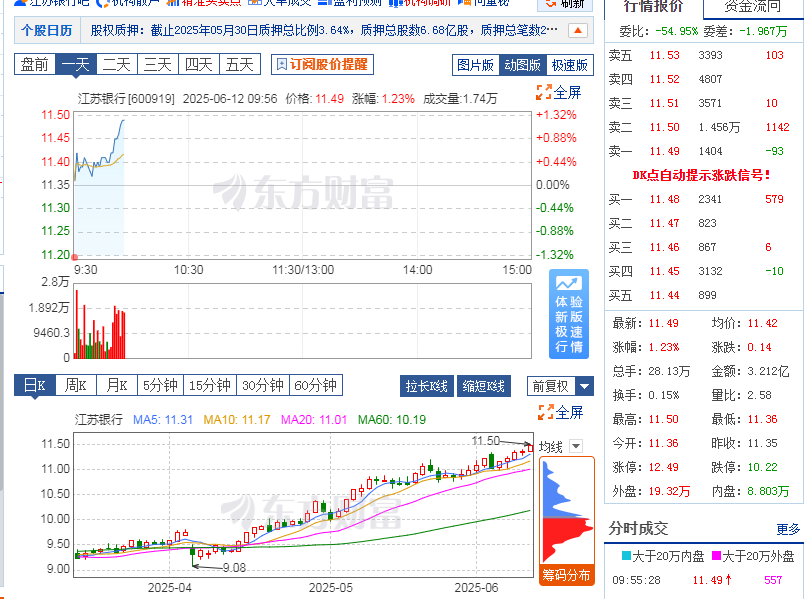Click the MA10: 11.17 indicator label
This screenshot has height=599, width=808.
click(x=237, y=420)
